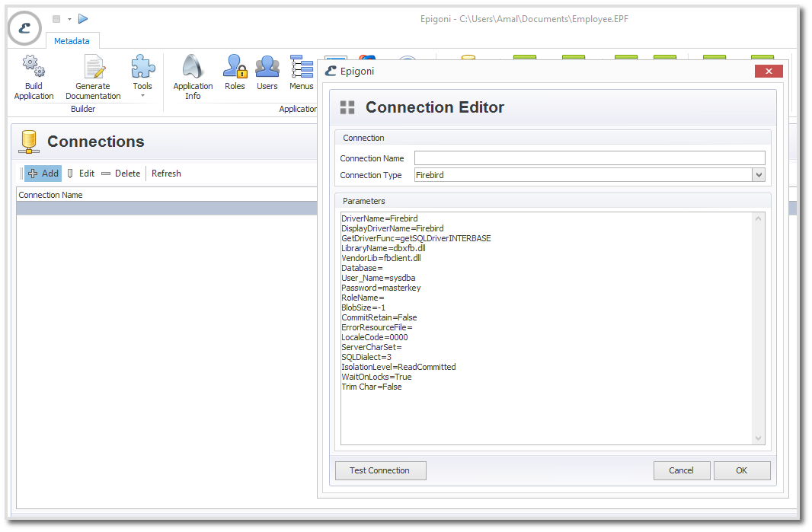
Task: Open the Users editor
Action: (x=267, y=73)
